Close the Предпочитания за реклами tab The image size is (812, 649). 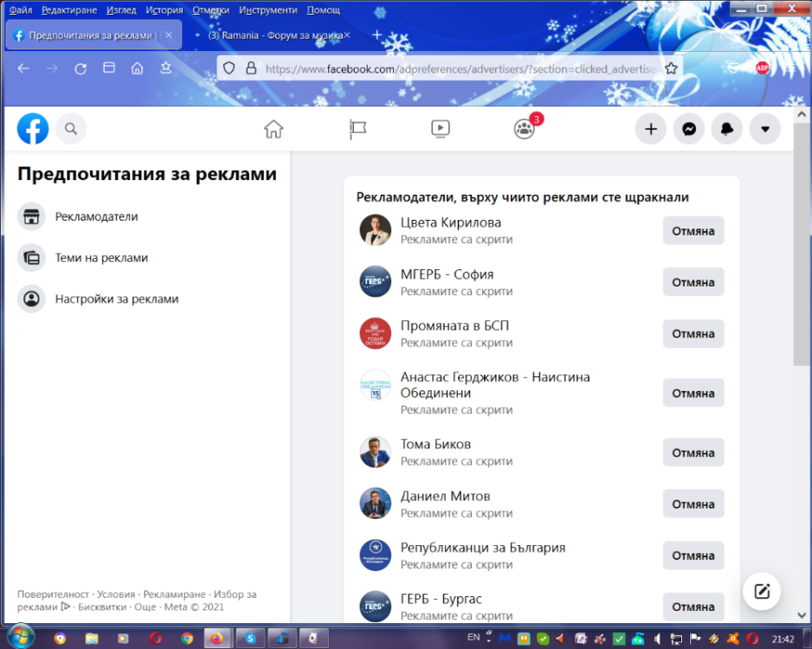(169, 35)
